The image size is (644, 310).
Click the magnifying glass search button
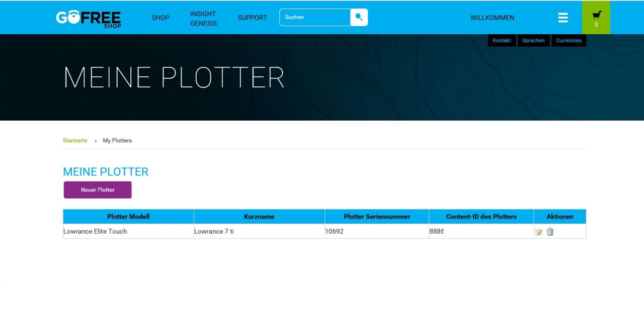click(359, 17)
